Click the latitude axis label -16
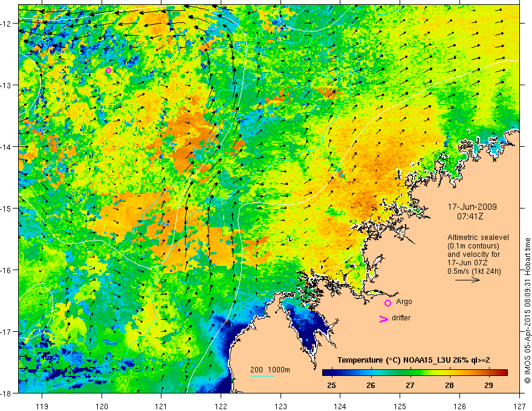The height and width of the screenshot is (411, 532). pyautogui.click(x=6, y=270)
